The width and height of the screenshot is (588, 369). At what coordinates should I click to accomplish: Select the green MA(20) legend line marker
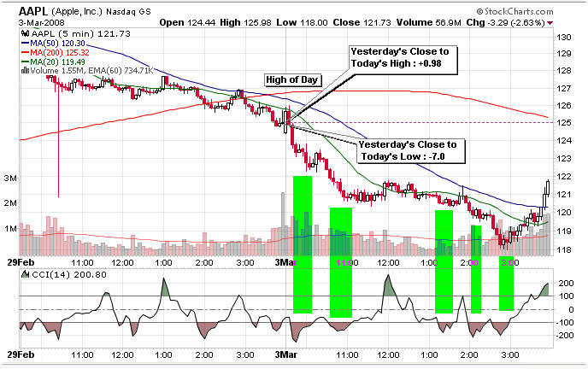[25, 62]
